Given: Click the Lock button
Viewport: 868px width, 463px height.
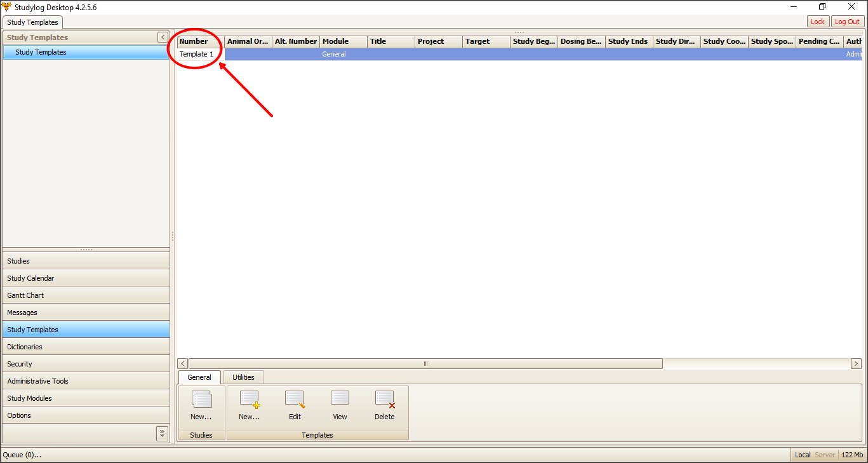Looking at the screenshot, I should [818, 22].
